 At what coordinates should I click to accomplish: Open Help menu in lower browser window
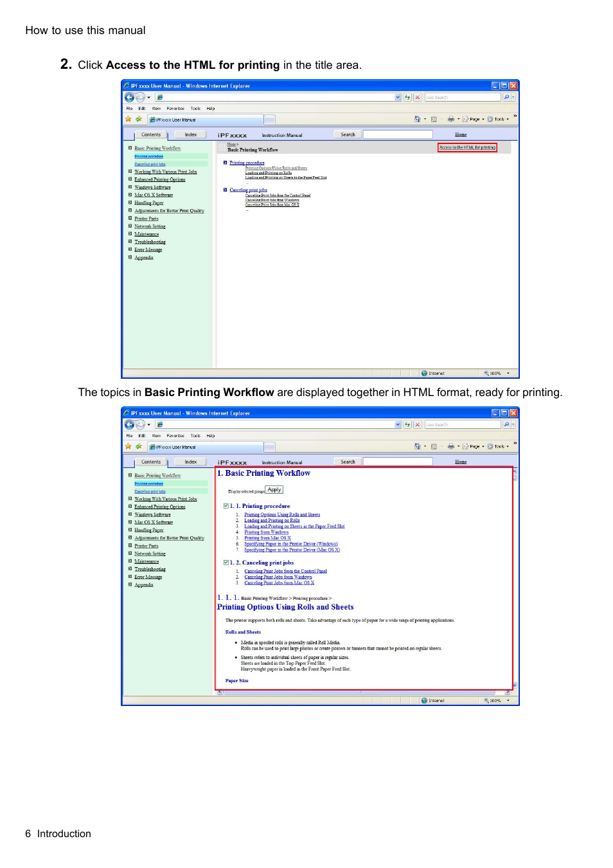tap(211, 436)
